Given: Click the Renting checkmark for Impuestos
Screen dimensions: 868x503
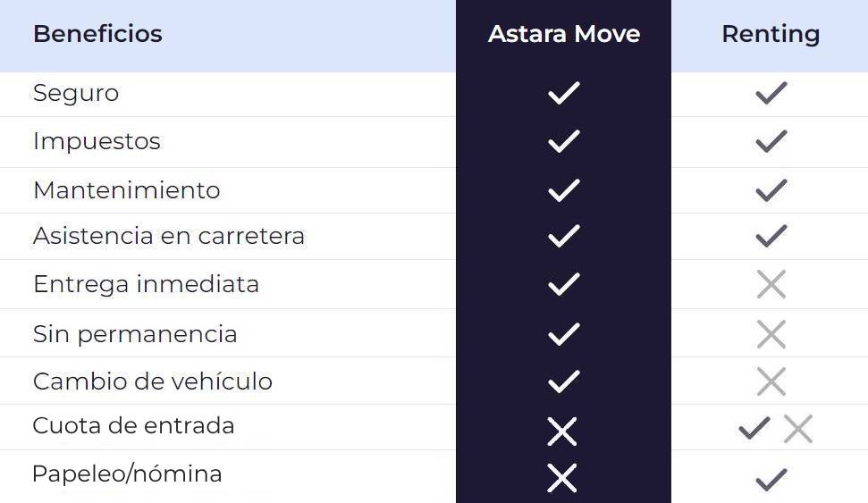Looking at the screenshot, I should point(771,141).
